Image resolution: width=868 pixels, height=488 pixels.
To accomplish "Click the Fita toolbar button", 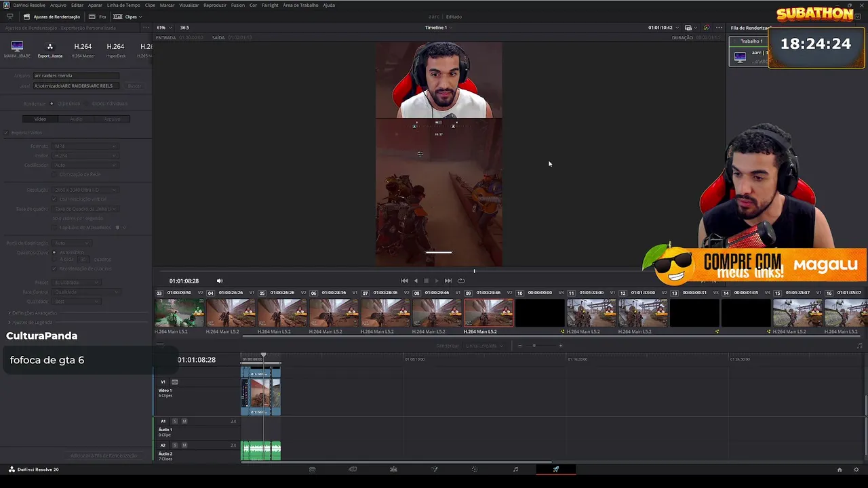I will pyautogui.click(x=98, y=16).
